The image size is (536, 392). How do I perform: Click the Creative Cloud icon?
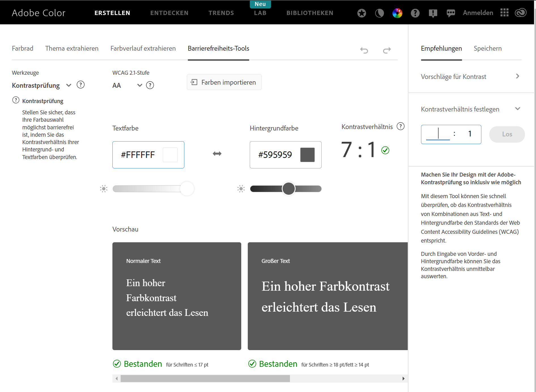(x=520, y=13)
